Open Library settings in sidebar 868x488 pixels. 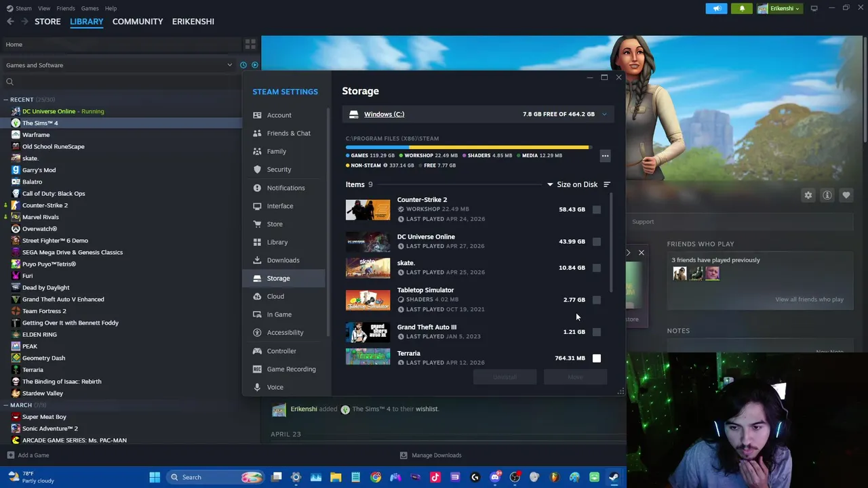(285, 242)
